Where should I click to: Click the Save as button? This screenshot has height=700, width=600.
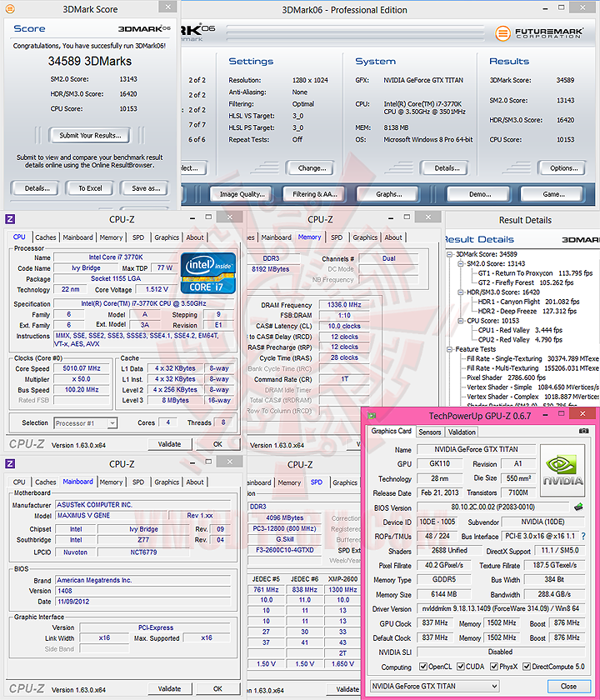click(x=146, y=188)
